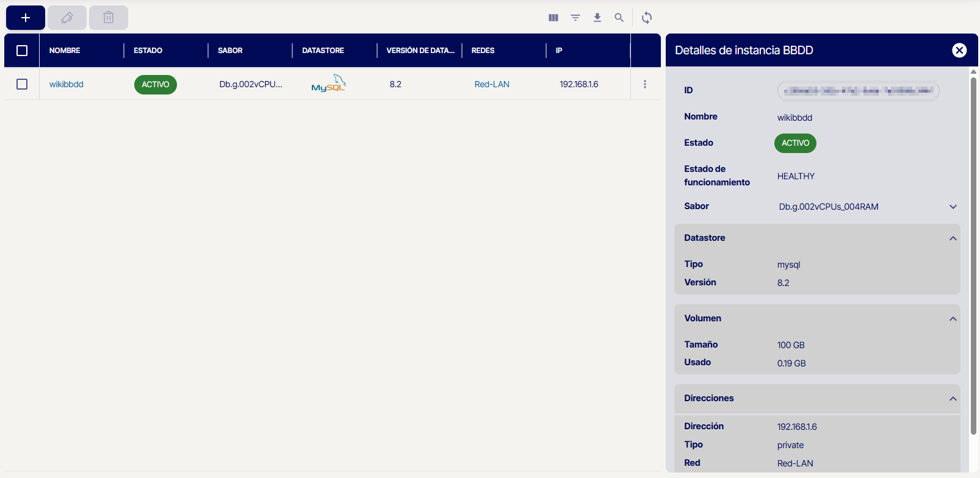Open the wikibbdd instance link
Viewport: 980px width, 478px height.
tap(67, 84)
